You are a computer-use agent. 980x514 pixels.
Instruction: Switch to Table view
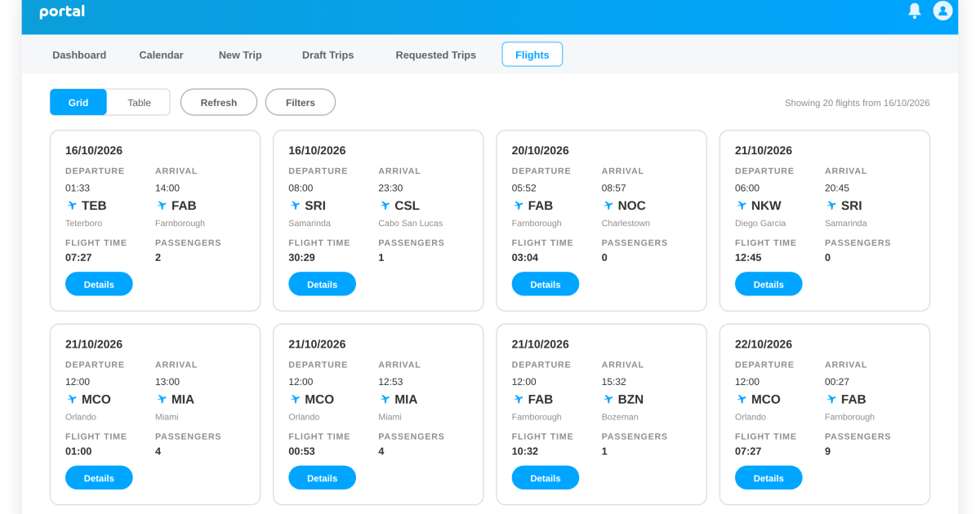139,102
